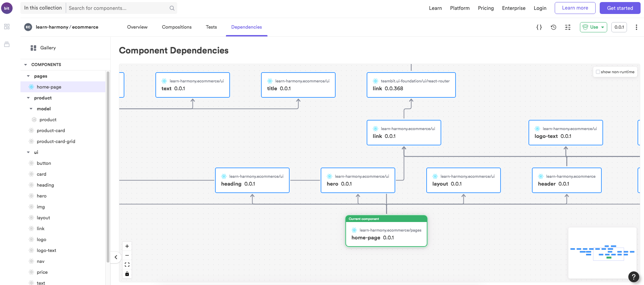Go to the Pricing page
The height and width of the screenshot is (285, 644).
[486, 8]
